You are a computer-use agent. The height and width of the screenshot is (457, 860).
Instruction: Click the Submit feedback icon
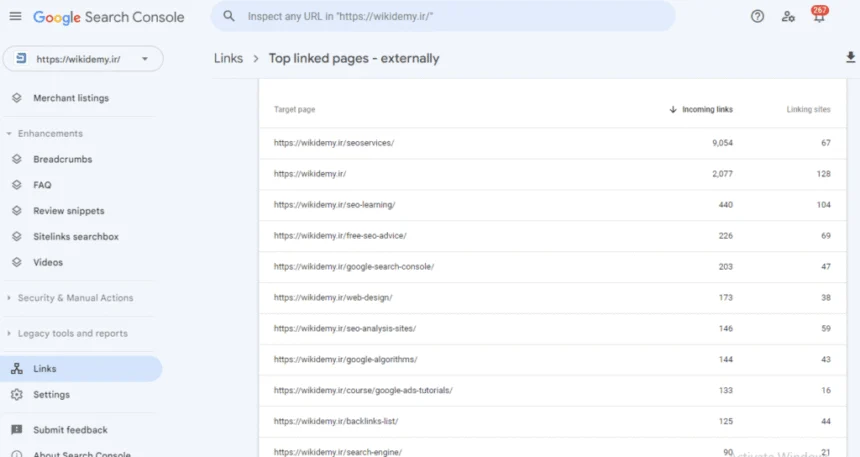(x=17, y=430)
